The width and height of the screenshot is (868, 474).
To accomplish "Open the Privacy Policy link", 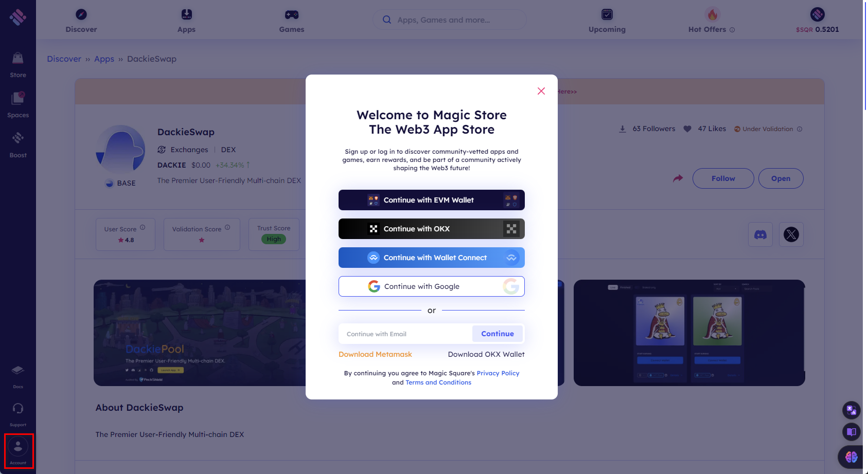I will 498,373.
